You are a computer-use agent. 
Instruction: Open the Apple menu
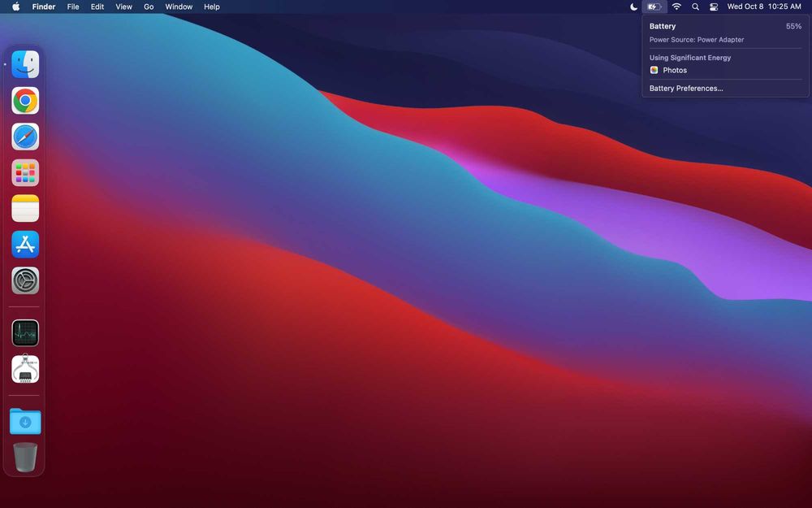pos(16,7)
